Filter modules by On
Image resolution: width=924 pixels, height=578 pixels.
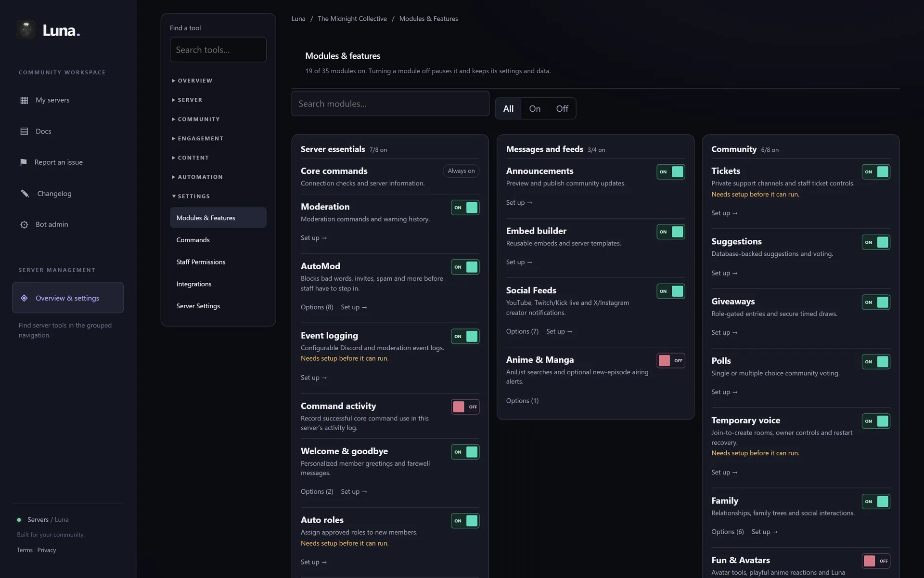(x=535, y=109)
